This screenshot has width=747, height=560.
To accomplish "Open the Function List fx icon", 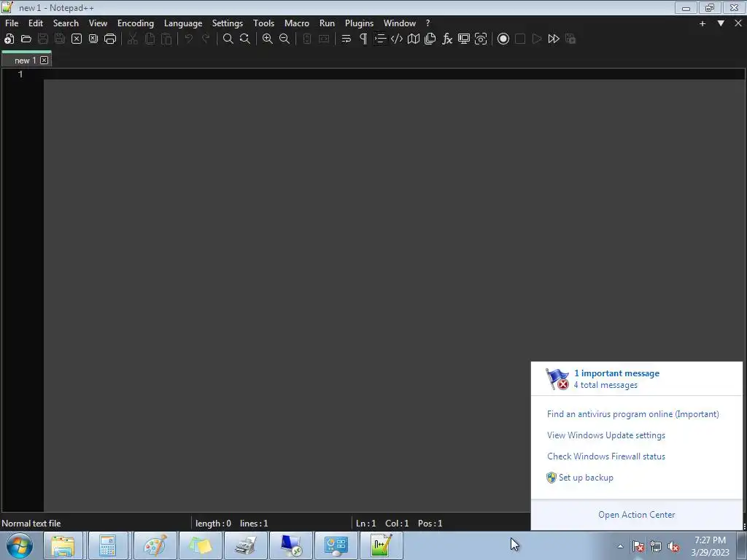I will pyautogui.click(x=447, y=39).
